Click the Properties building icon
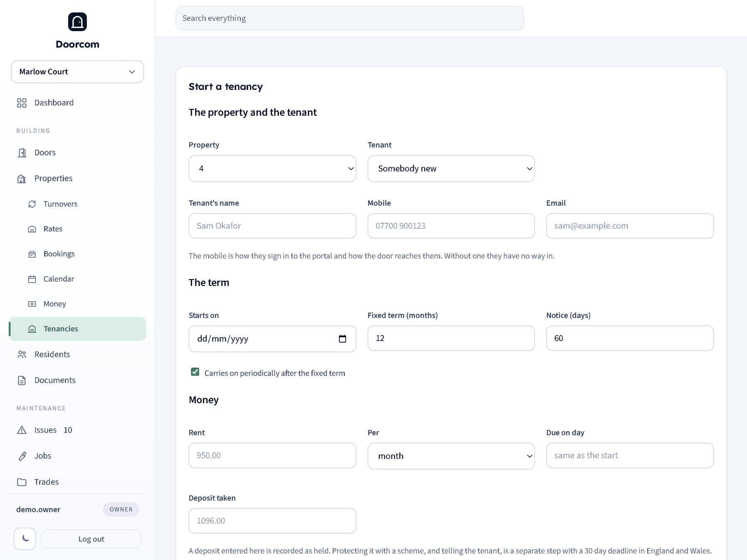 click(x=22, y=178)
